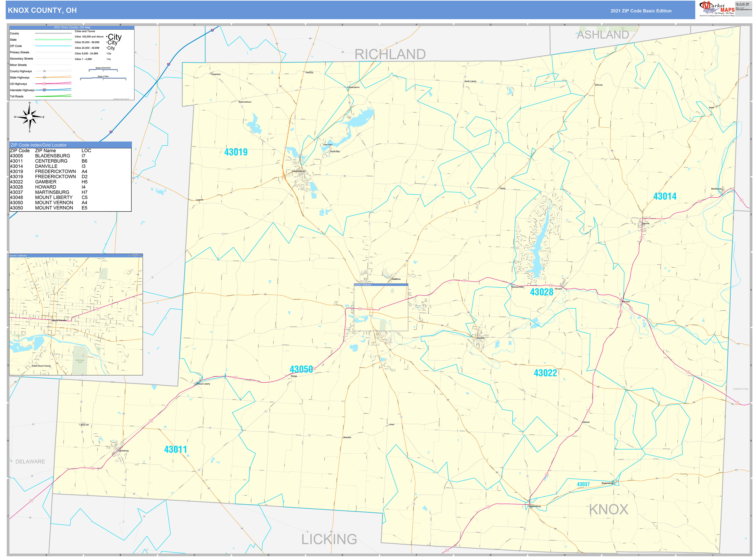Select the 43014 DANVILLE index row
This screenshot has height=557, width=756.
70,166
